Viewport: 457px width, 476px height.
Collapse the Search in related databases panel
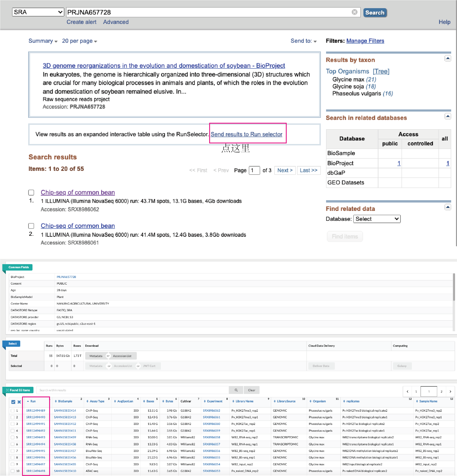pyautogui.click(x=448, y=116)
